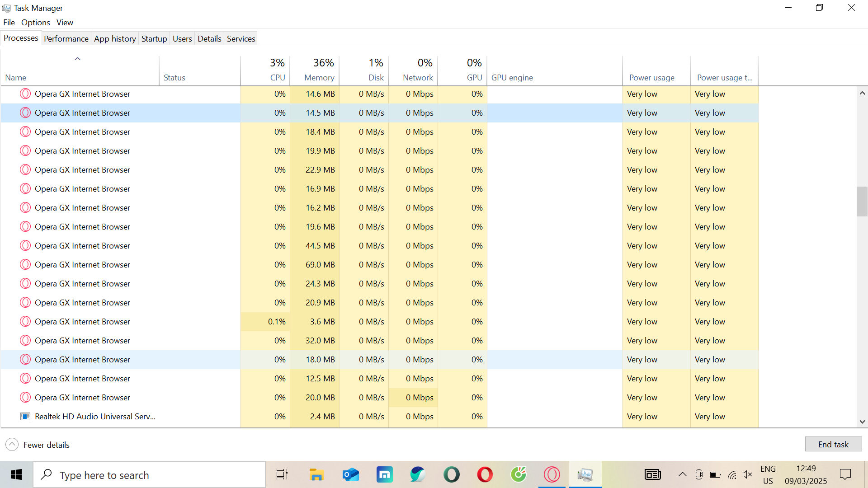Switch to App history tab
This screenshot has width=868, height=488.
tap(115, 39)
